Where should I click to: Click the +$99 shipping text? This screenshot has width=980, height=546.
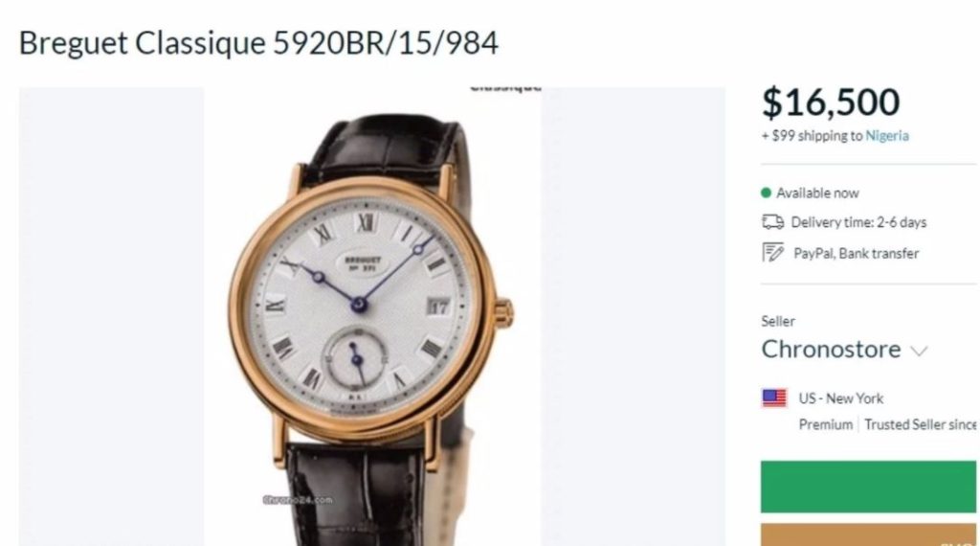pos(812,136)
